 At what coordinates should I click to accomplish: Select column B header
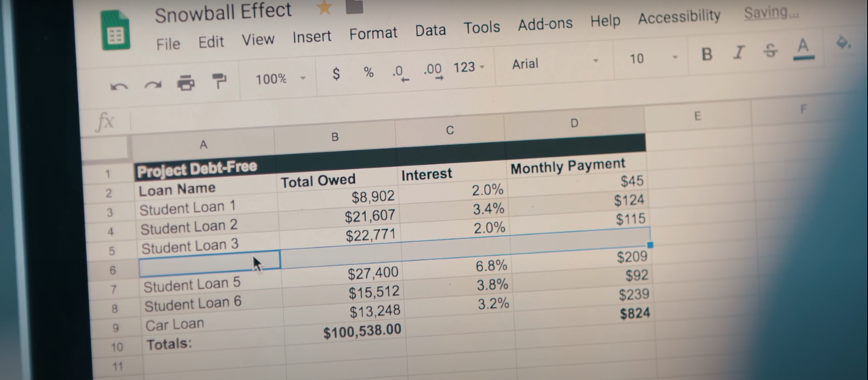[334, 136]
